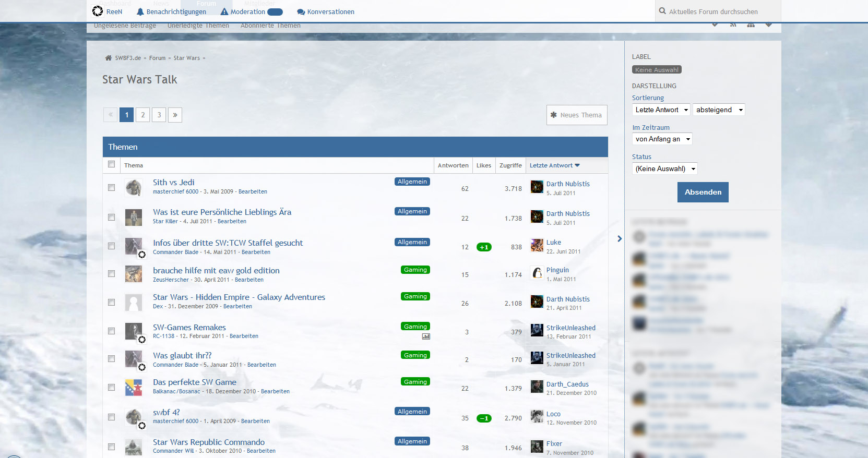Click ZeusHerscher's avatar
This screenshot has height=458, width=868.
click(x=134, y=273)
